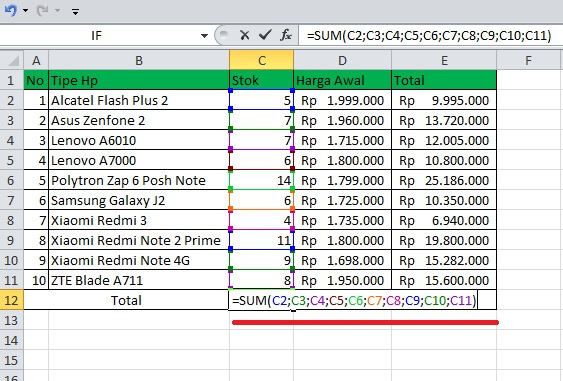Select stock value 11 in C9
Image resolution: width=563 pixels, height=381 pixels.
pyautogui.click(x=261, y=240)
